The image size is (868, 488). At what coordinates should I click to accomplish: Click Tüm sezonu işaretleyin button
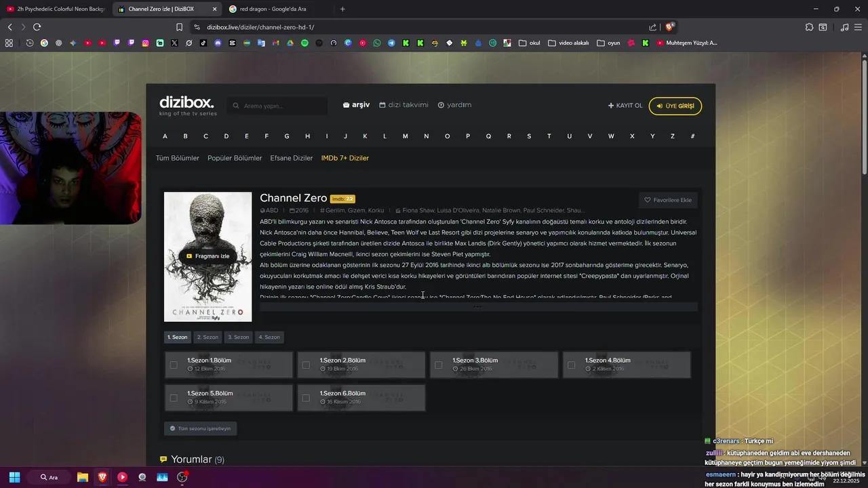pyautogui.click(x=200, y=428)
